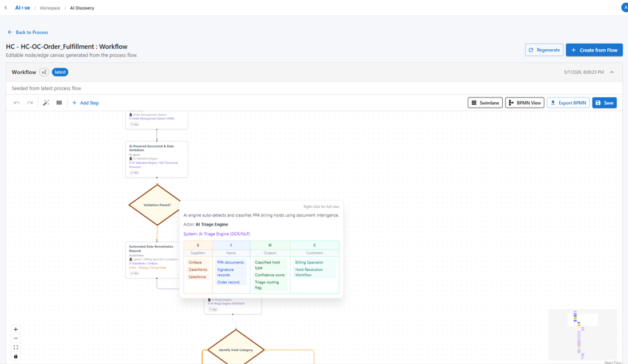Click the App tag on AI Validation node

click(x=135, y=173)
